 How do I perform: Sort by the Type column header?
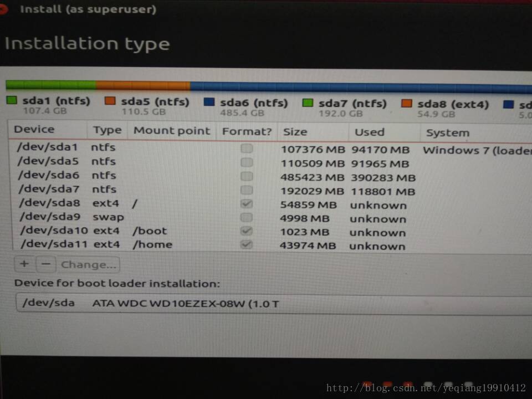tap(107, 130)
